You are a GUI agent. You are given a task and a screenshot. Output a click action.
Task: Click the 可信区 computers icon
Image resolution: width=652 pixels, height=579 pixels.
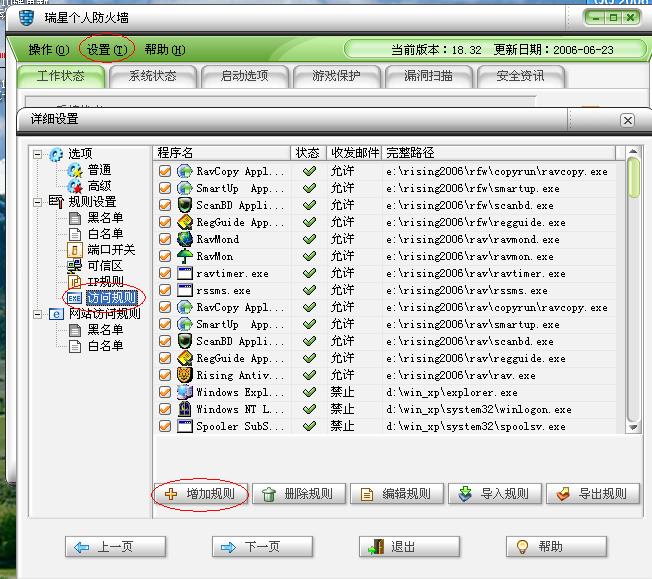point(75,266)
